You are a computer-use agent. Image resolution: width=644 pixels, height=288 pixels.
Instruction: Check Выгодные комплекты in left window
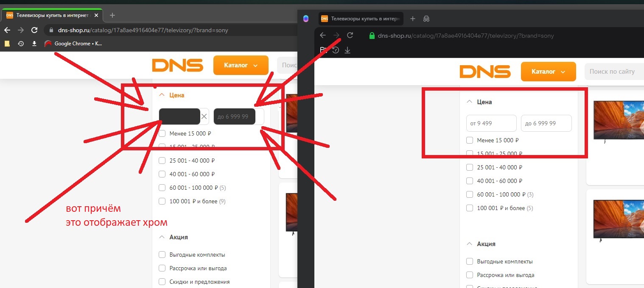[x=162, y=255]
